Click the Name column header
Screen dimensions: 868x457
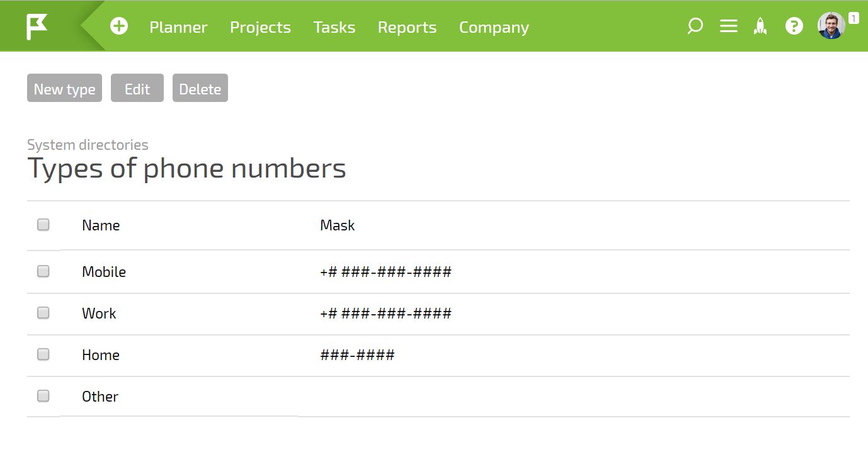click(101, 225)
